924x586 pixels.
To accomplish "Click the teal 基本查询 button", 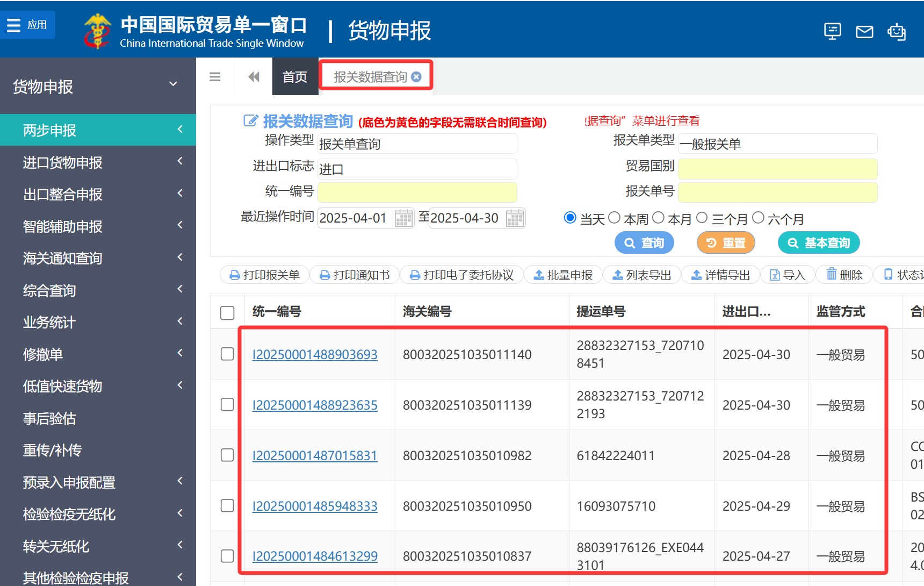I will 819,243.
